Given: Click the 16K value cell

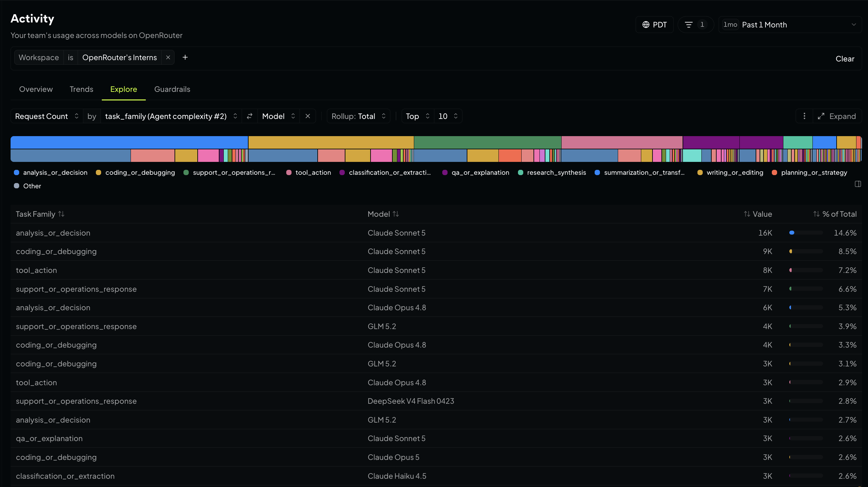Looking at the screenshot, I should (765, 233).
